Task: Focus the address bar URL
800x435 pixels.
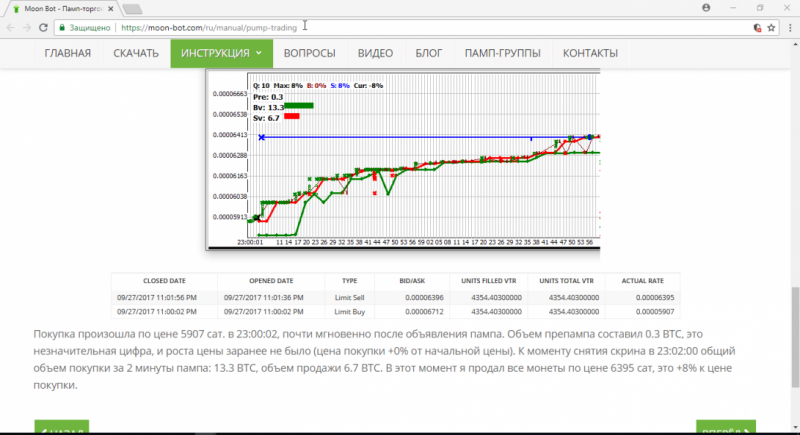Action: coord(209,28)
